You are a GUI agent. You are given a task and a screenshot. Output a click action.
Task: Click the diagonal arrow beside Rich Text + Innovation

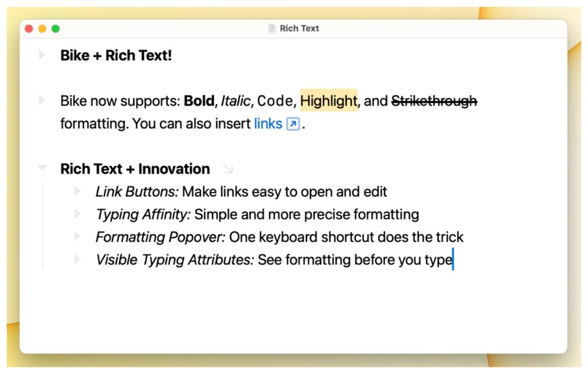(228, 169)
